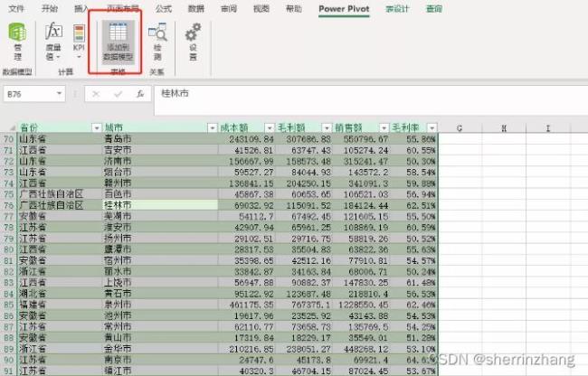
Task: Select cell 湖北省 in row 84
Action: (x=60, y=294)
